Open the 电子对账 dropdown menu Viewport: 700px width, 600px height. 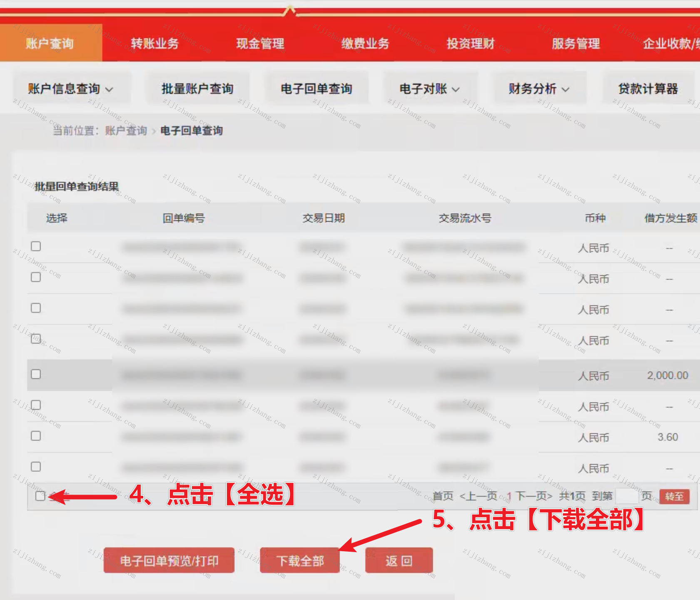click(429, 89)
